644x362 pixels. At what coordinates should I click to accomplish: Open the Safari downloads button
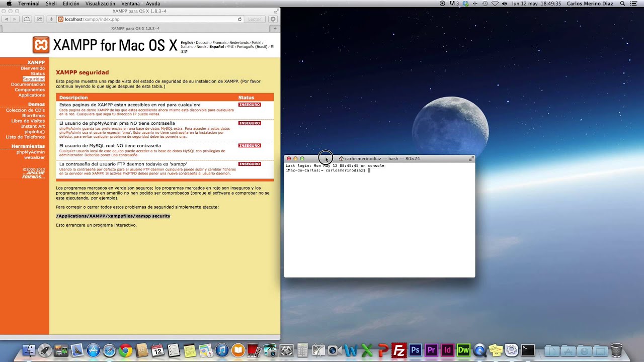(x=273, y=19)
